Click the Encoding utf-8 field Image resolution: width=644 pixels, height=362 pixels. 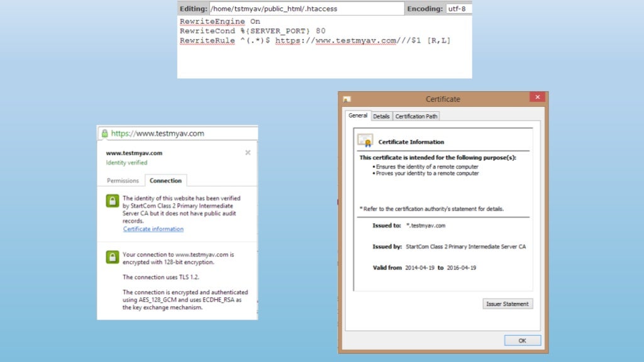pyautogui.click(x=458, y=9)
